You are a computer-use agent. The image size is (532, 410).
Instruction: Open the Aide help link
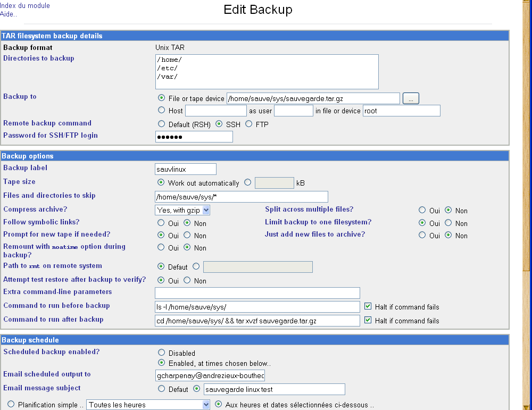click(x=9, y=14)
